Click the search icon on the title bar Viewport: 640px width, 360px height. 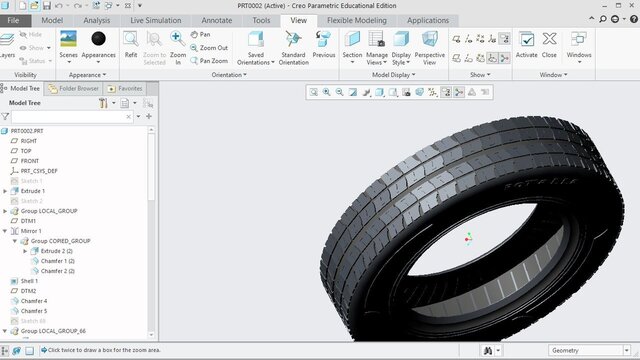603,19
